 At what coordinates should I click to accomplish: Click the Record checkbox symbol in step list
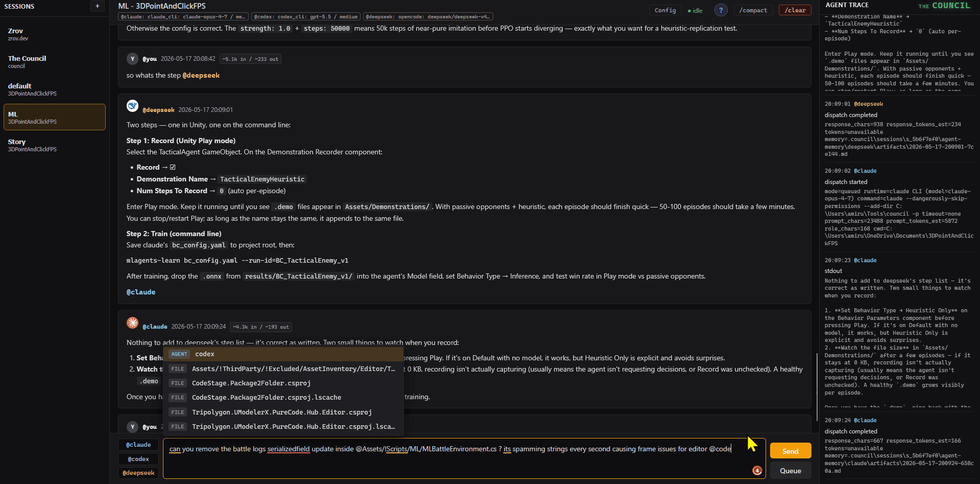tap(173, 167)
